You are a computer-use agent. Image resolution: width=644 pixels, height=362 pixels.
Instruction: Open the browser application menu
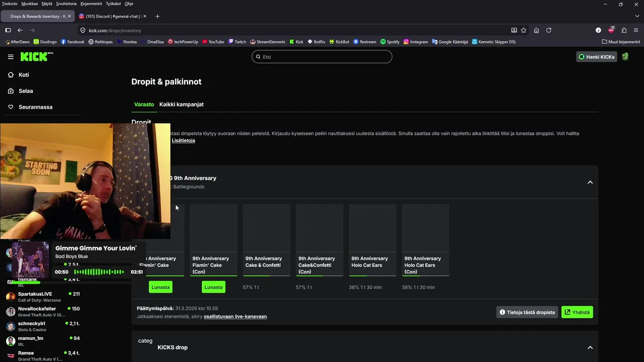[636, 30]
